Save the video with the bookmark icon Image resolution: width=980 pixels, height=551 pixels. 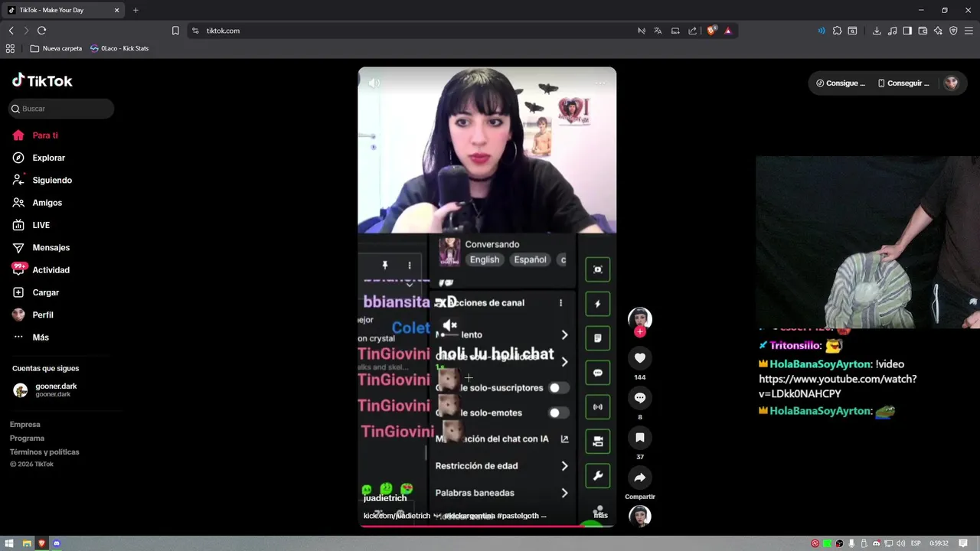(x=640, y=438)
